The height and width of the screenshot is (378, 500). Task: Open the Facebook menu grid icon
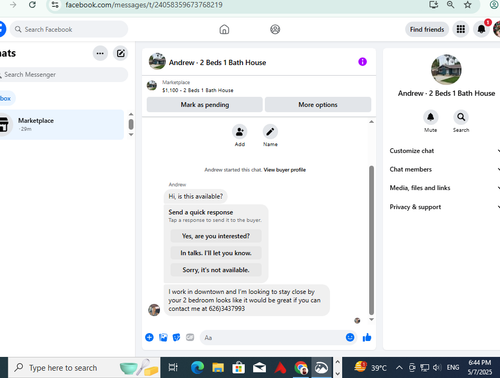point(461,29)
